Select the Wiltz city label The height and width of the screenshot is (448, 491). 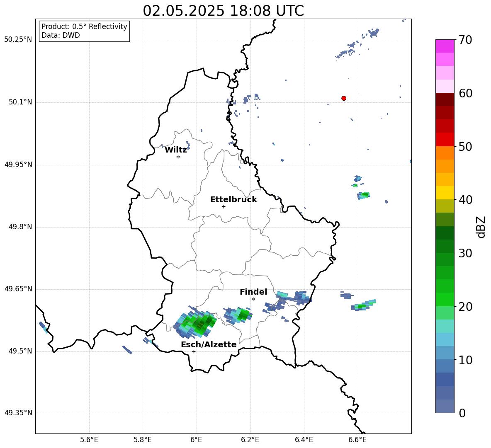coord(176,150)
